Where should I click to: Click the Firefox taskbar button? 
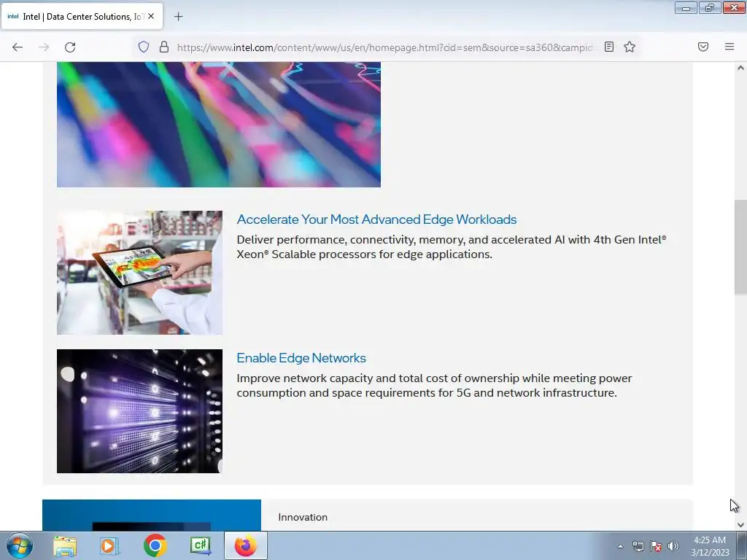pyautogui.click(x=246, y=545)
